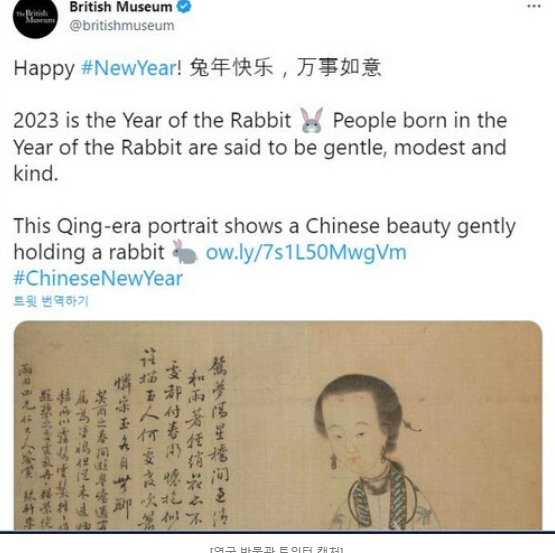Click the Korean caption below the image

(x=277, y=549)
